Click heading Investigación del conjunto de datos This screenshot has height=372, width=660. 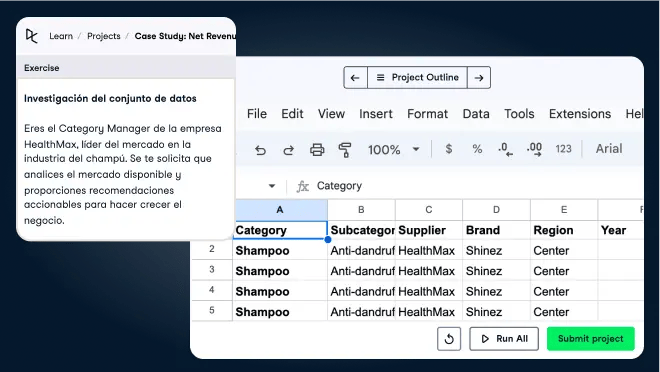tap(110, 98)
